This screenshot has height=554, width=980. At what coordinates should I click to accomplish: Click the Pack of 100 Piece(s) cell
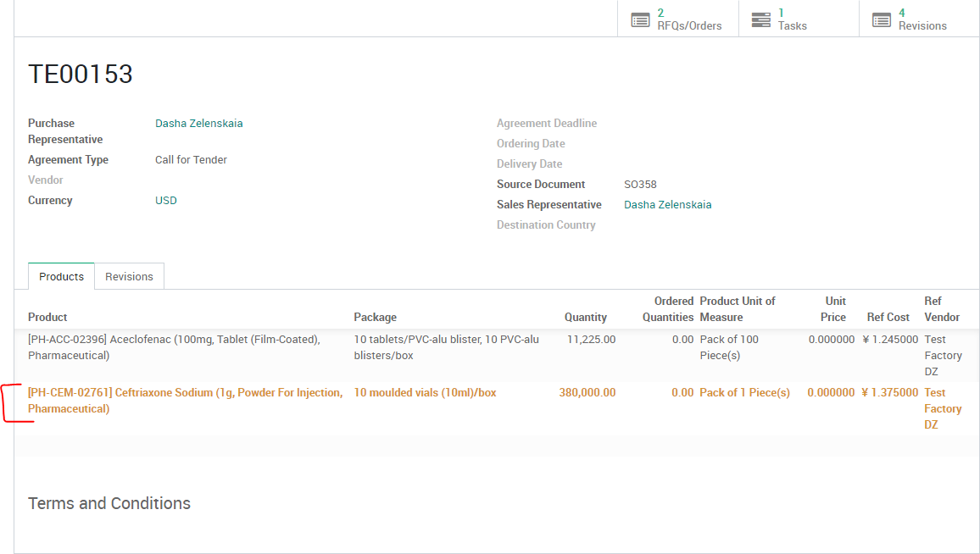(x=729, y=347)
